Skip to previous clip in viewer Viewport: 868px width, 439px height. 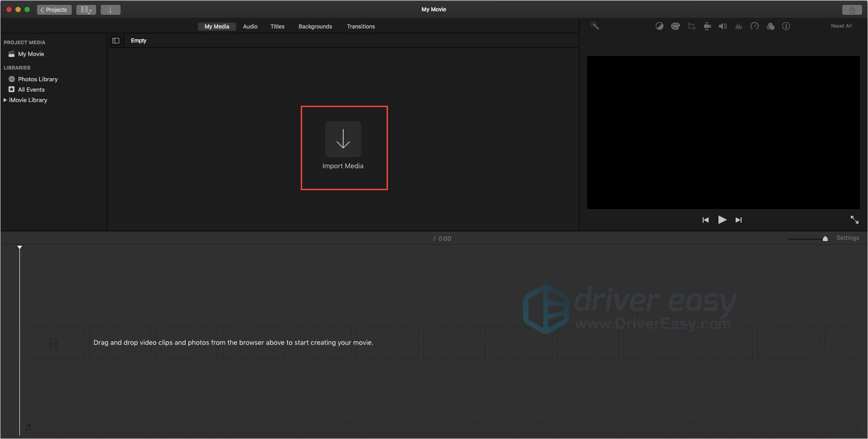coord(705,220)
